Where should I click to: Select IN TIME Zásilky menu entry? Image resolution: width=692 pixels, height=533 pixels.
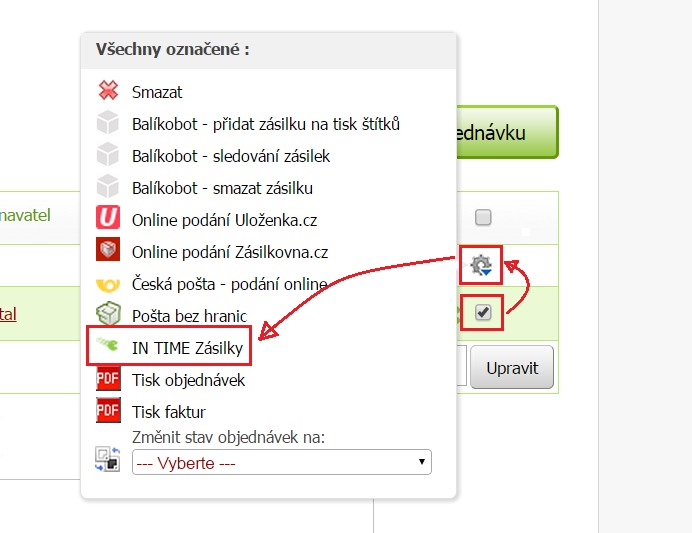187,348
